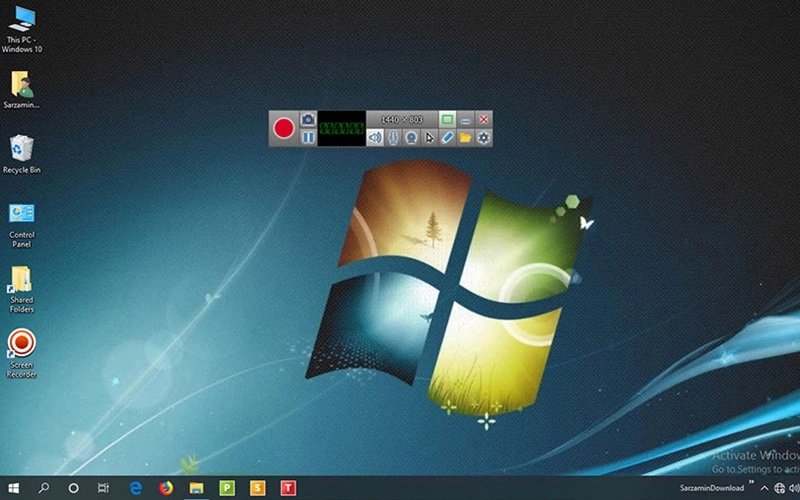Image resolution: width=800 pixels, height=500 pixels.
Task: Launch Firefox from the taskbar
Action: [x=165, y=488]
